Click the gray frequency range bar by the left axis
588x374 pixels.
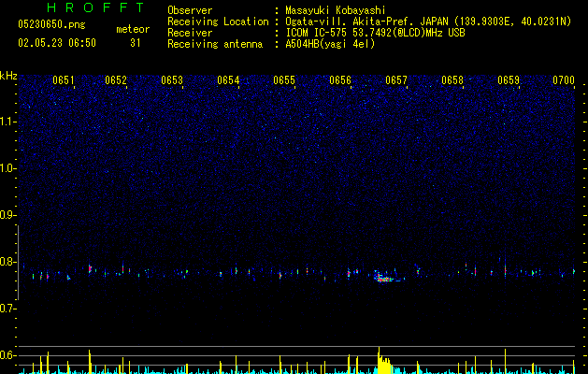tap(18, 263)
